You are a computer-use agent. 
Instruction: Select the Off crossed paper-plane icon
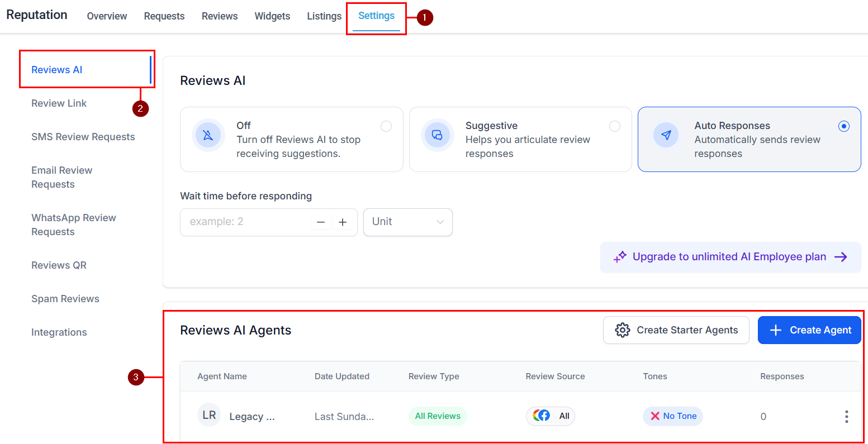click(x=208, y=134)
